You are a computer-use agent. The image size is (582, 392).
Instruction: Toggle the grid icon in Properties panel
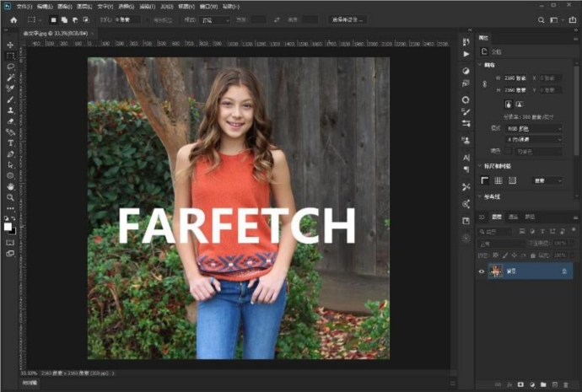click(498, 180)
